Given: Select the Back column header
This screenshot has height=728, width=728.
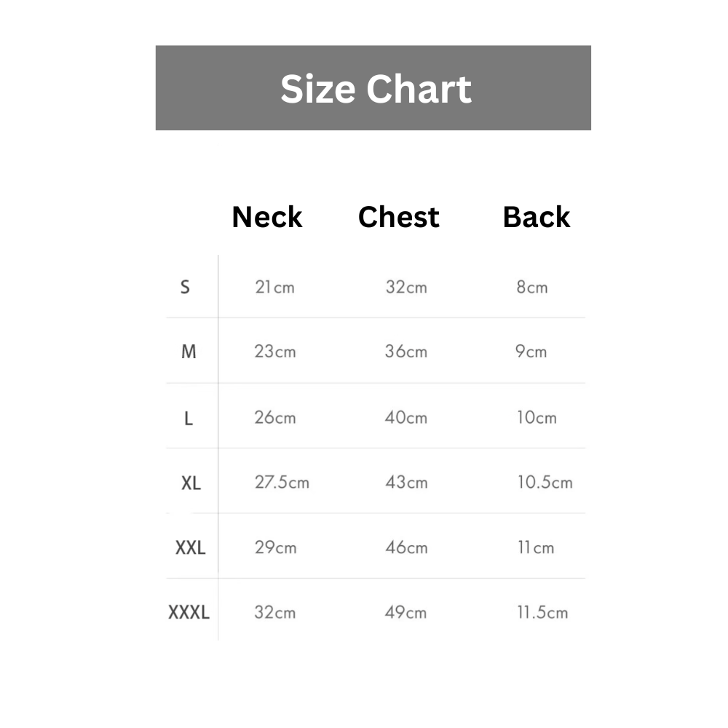Looking at the screenshot, I should pyautogui.click(x=537, y=217).
